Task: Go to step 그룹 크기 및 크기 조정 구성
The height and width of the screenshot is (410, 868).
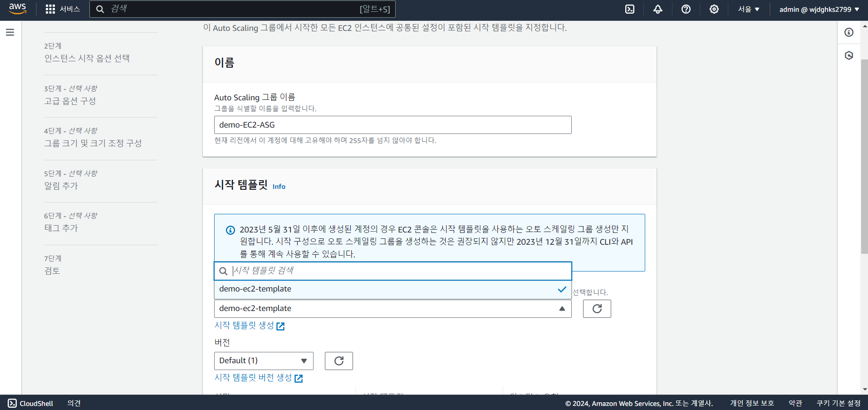Action: [x=93, y=143]
